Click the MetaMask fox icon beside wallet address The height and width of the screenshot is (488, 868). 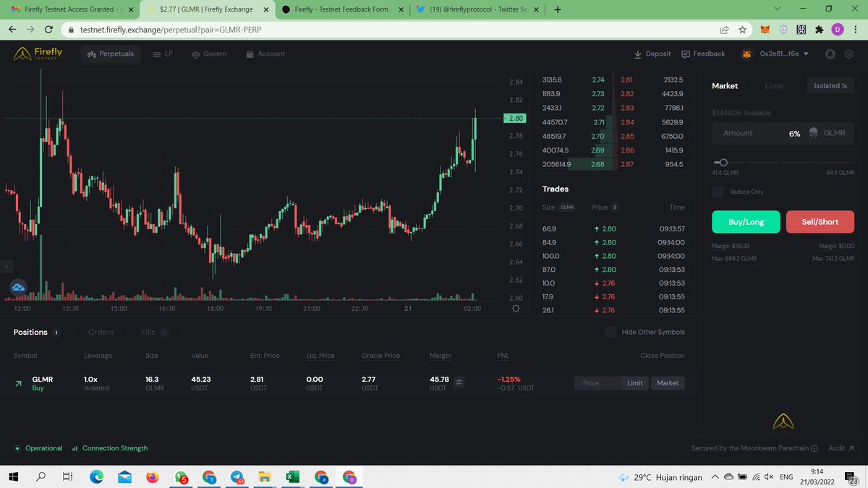[x=746, y=53]
